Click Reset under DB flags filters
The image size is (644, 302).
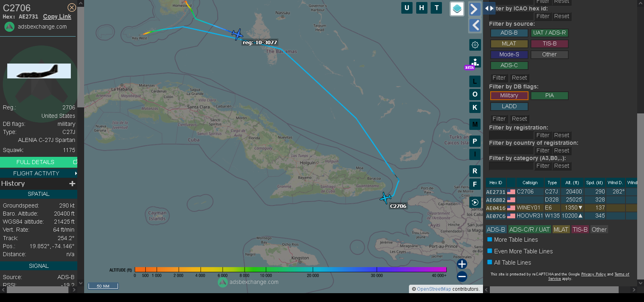point(519,119)
